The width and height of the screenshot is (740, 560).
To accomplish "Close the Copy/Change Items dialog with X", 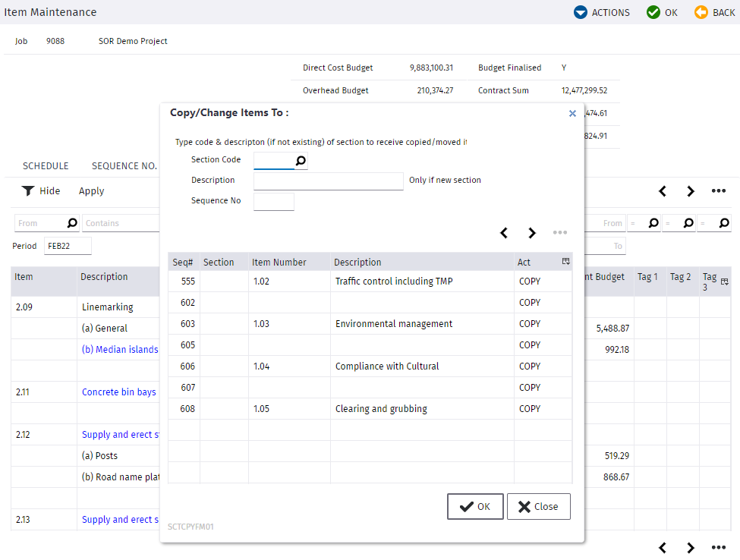I will click(572, 113).
